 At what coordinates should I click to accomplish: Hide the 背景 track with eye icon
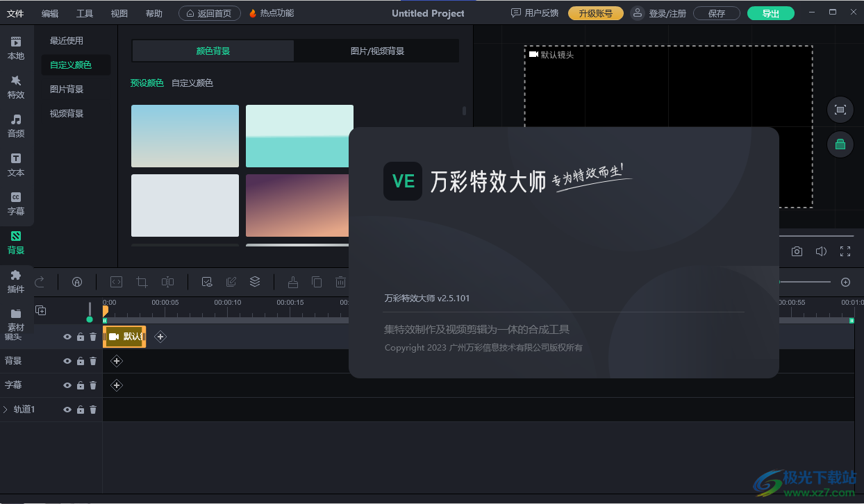[x=67, y=361]
